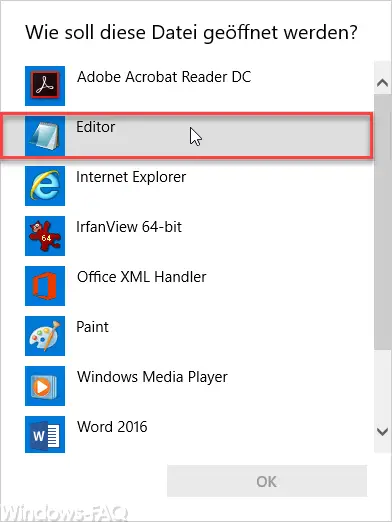The image size is (392, 522).
Task: Choose the Internet Explorer icon
Action: coord(45,186)
